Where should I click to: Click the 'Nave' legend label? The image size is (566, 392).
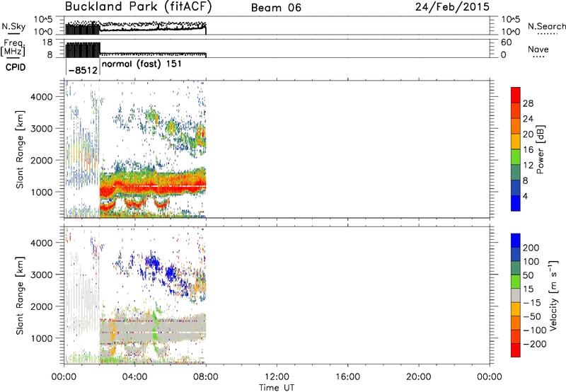point(538,50)
